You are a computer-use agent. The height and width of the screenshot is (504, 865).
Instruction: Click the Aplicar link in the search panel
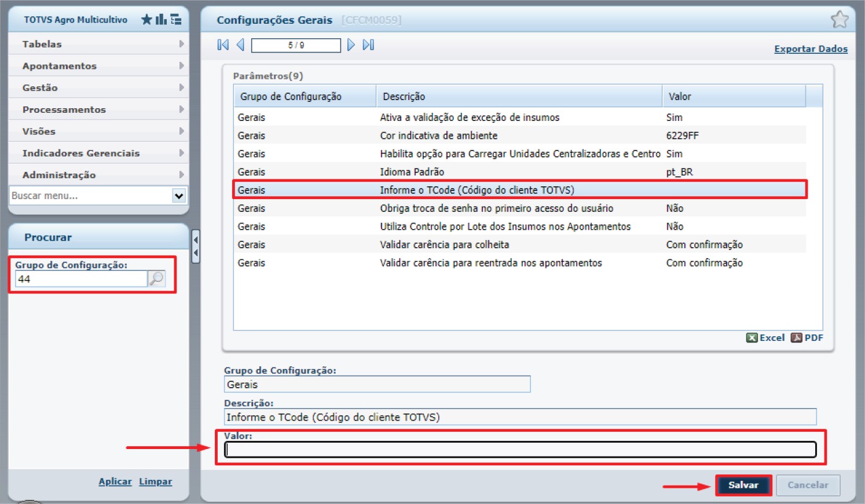115,481
